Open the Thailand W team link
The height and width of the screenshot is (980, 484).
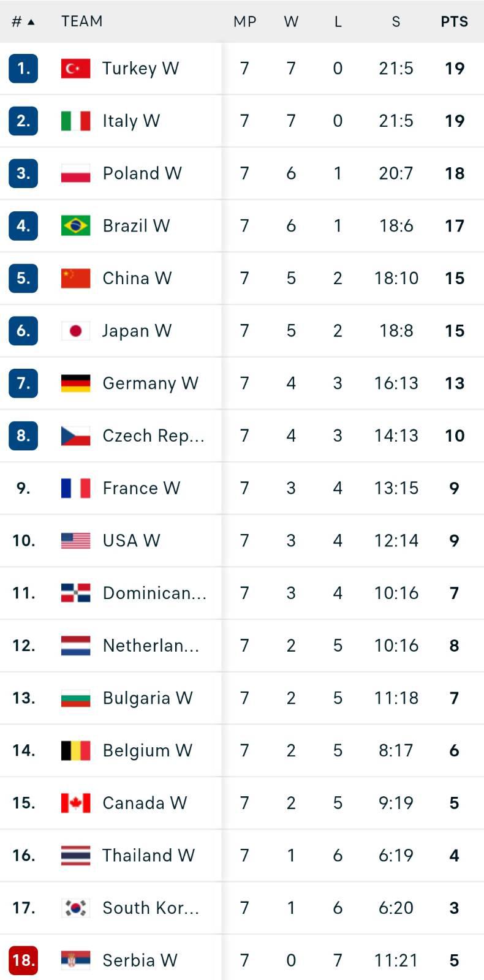click(148, 855)
